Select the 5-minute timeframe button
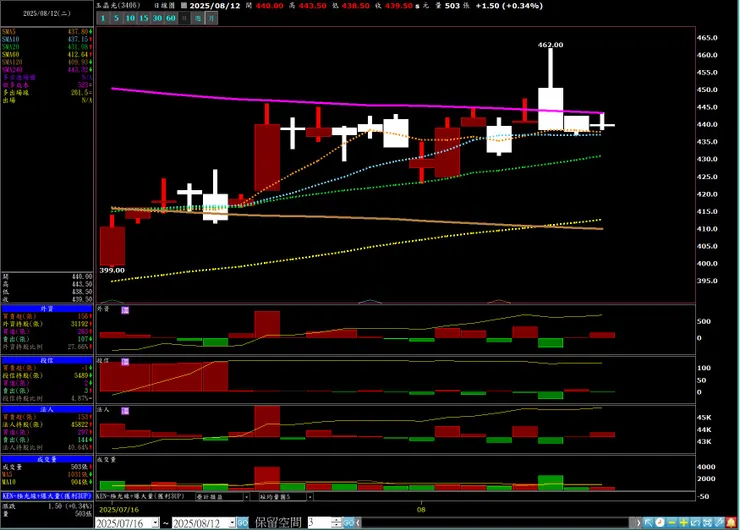This screenshot has height=530, width=740. pyautogui.click(x=116, y=18)
